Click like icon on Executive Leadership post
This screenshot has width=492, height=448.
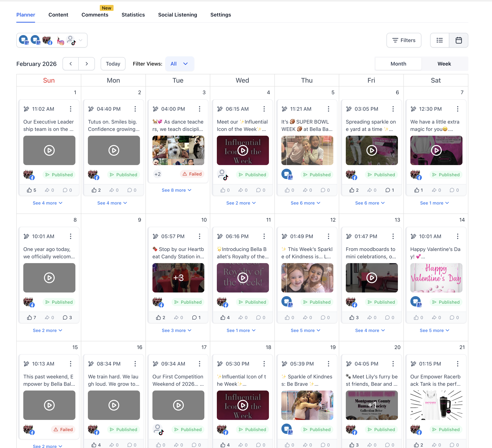click(x=29, y=190)
